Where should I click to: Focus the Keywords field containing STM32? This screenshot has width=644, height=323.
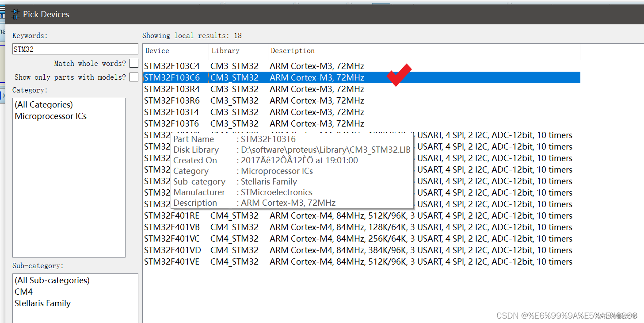[75, 49]
